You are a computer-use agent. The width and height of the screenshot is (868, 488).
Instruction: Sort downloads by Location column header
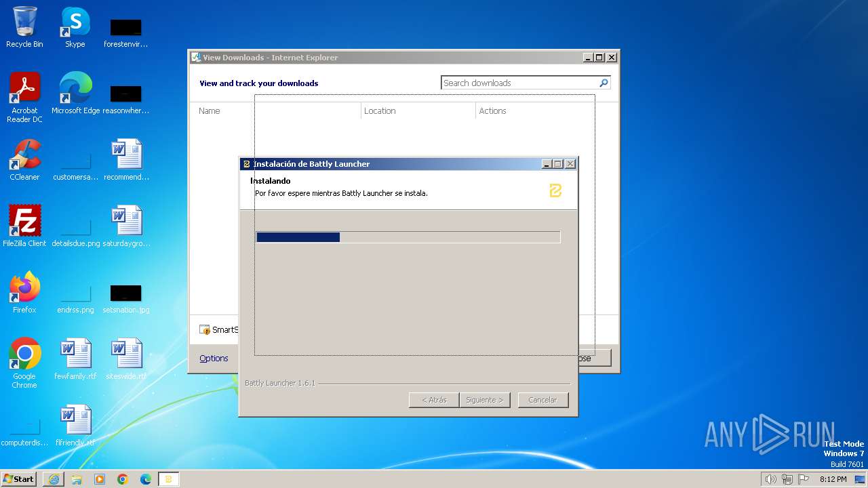pyautogui.click(x=380, y=111)
